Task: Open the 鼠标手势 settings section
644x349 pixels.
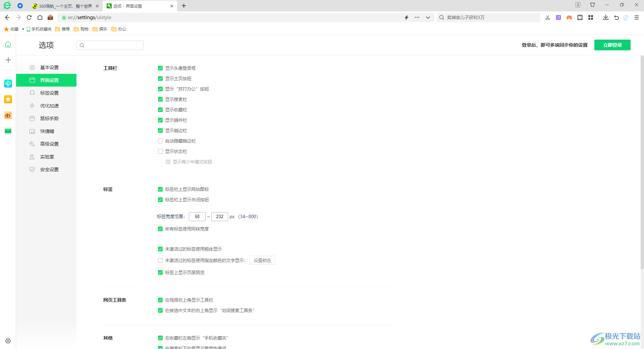Action: tap(46, 118)
